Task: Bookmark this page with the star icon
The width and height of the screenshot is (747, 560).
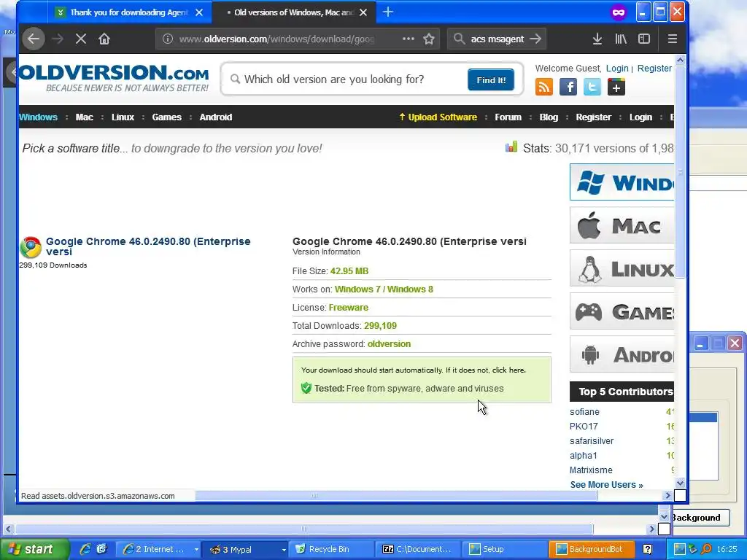Action: pyautogui.click(x=429, y=39)
